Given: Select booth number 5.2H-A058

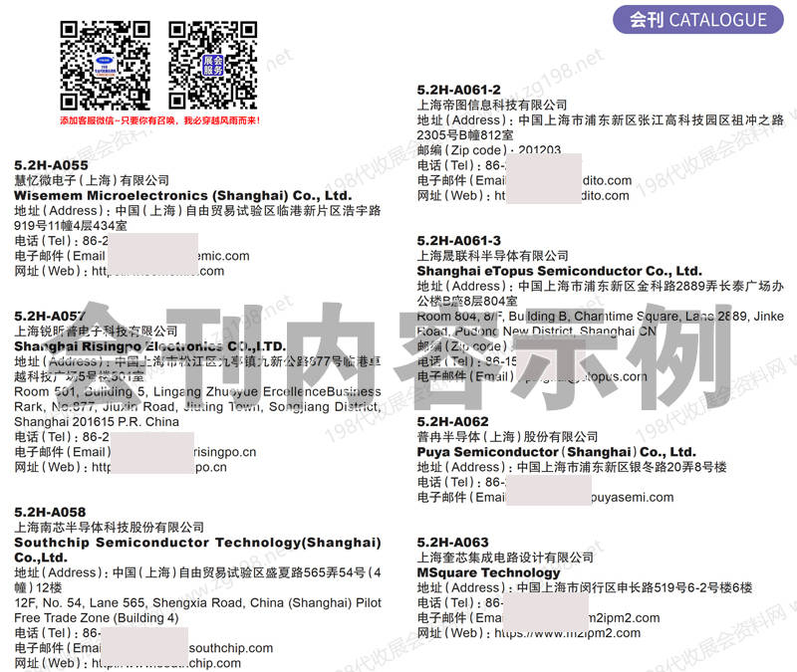Looking at the screenshot, I should pyautogui.click(x=50, y=512).
